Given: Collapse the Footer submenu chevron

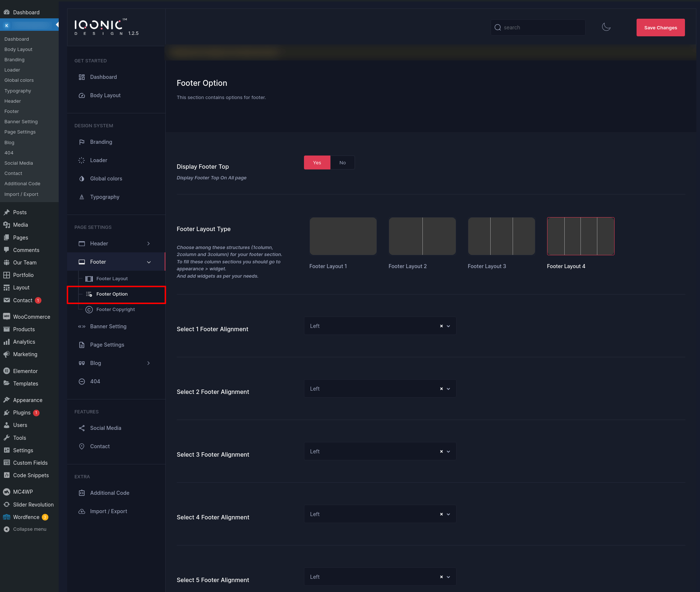Looking at the screenshot, I should (x=149, y=262).
